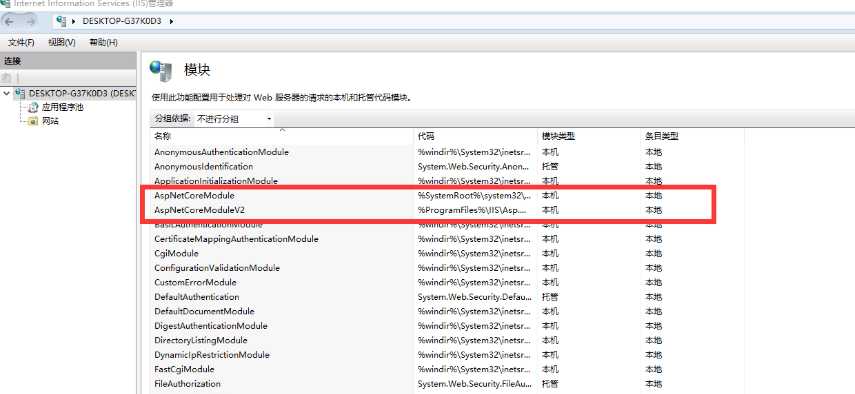Open the 视图(V) menu
The image size is (855, 394).
[x=62, y=43]
